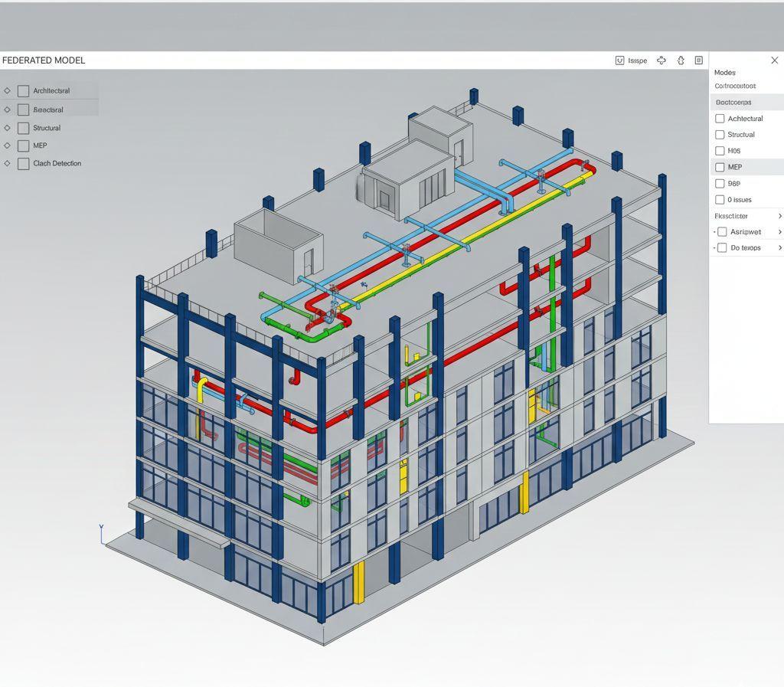Tick the Structual checkbox in Modes panel
784x687 pixels.
720,135
